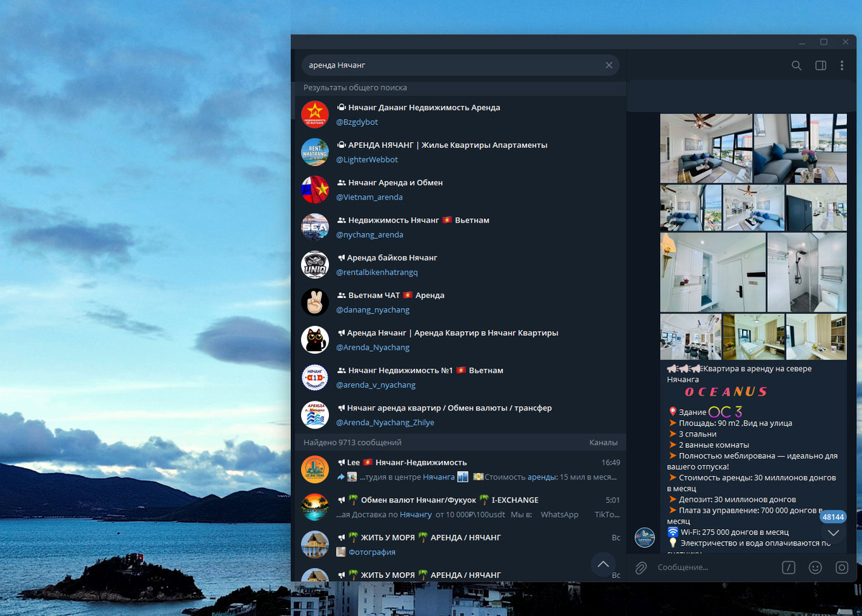The width and height of the screenshot is (862, 616).
Task: Open the bathroom shower photo thumbnail
Action: (x=807, y=272)
